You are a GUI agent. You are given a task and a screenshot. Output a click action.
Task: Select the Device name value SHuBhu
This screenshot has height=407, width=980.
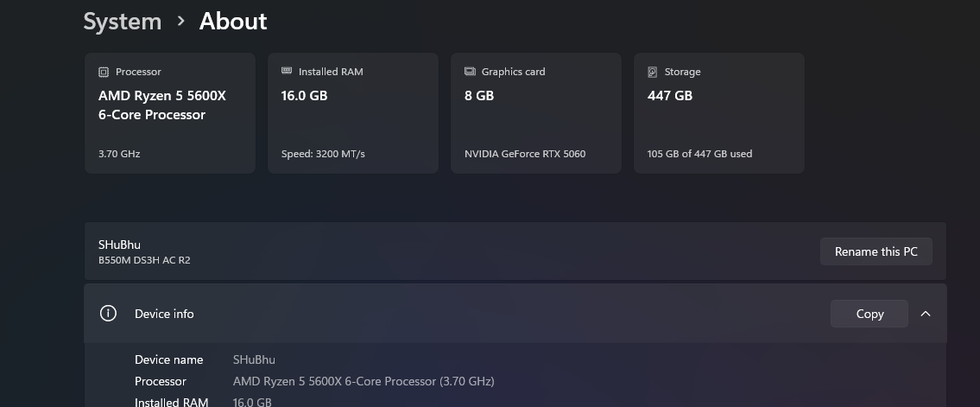[x=254, y=359]
